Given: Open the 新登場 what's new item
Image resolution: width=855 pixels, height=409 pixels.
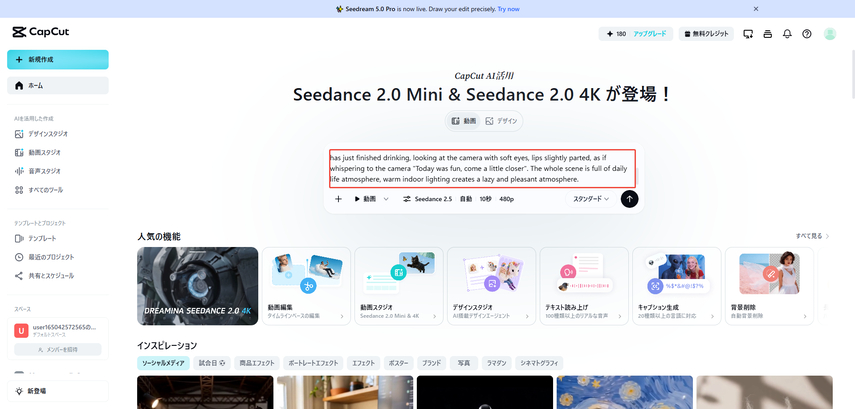Looking at the screenshot, I should 58,391.
